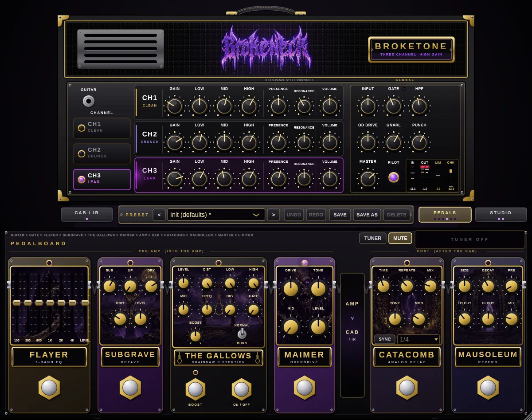
Task: Toggle the Mute button
Action: click(400, 238)
